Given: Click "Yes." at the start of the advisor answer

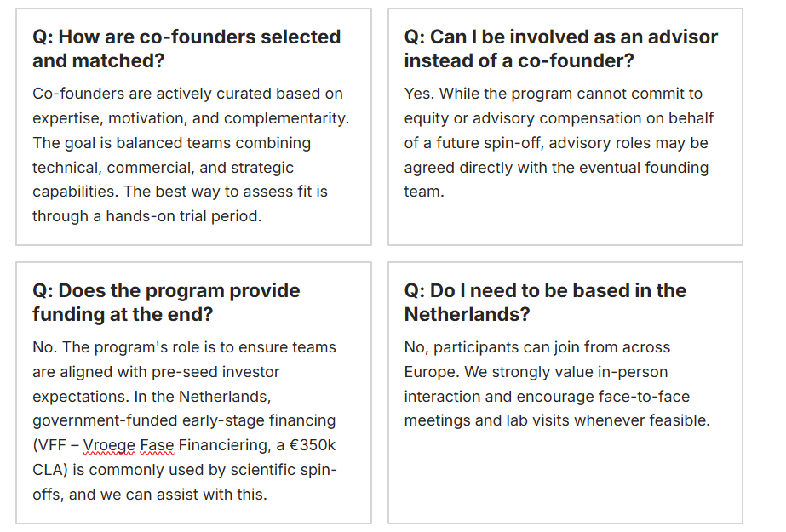Looking at the screenshot, I should point(419,94).
